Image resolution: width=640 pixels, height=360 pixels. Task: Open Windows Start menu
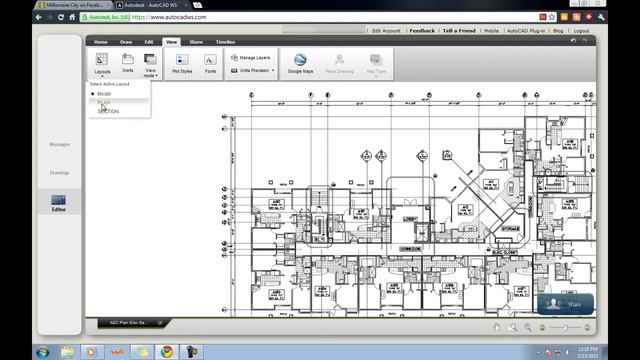(42, 352)
